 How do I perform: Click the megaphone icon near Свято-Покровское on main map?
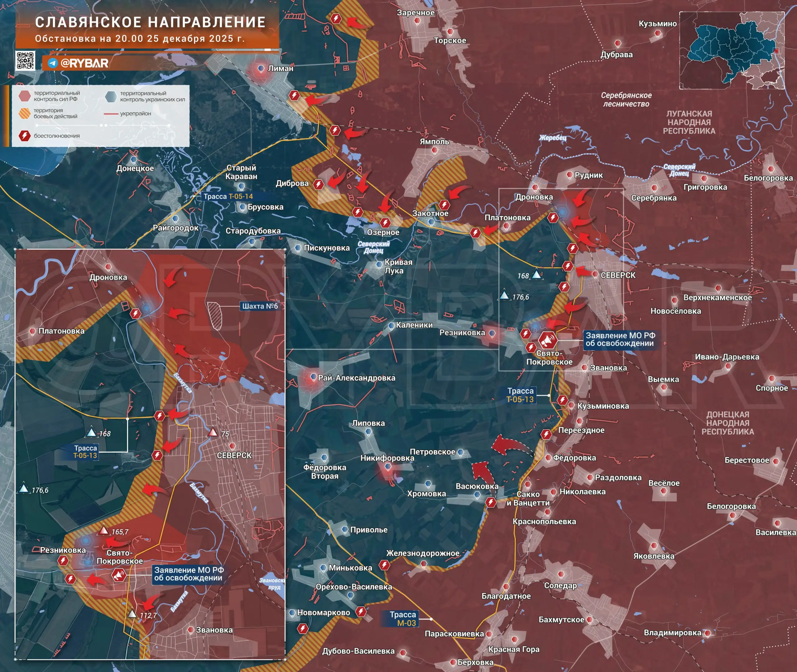[x=548, y=340]
